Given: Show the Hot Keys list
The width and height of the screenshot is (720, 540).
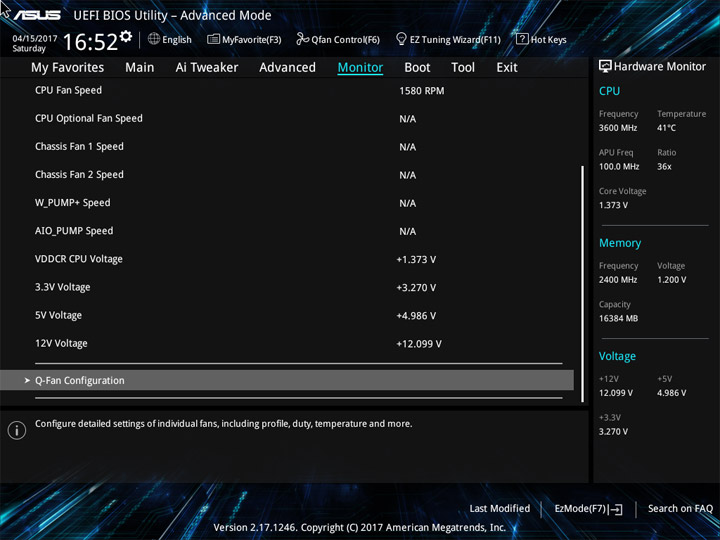Looking at the screenshot, I should (x=548, y=40).
